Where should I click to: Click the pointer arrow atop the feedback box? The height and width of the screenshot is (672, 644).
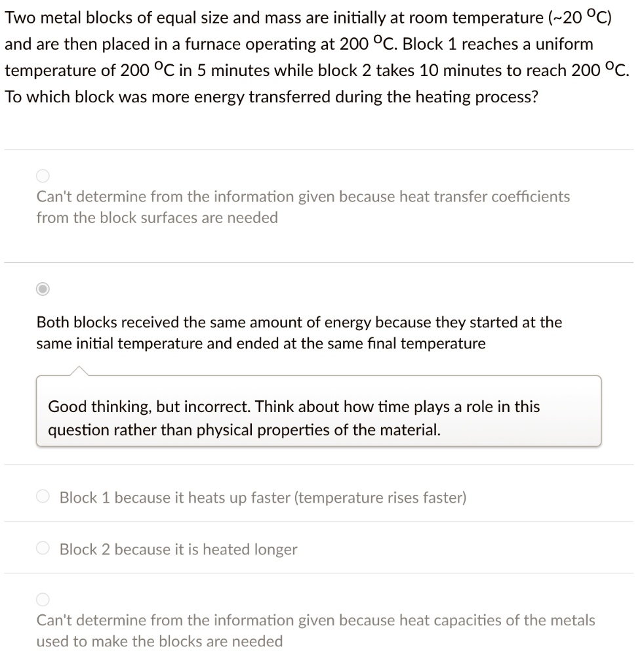[78, 371]
